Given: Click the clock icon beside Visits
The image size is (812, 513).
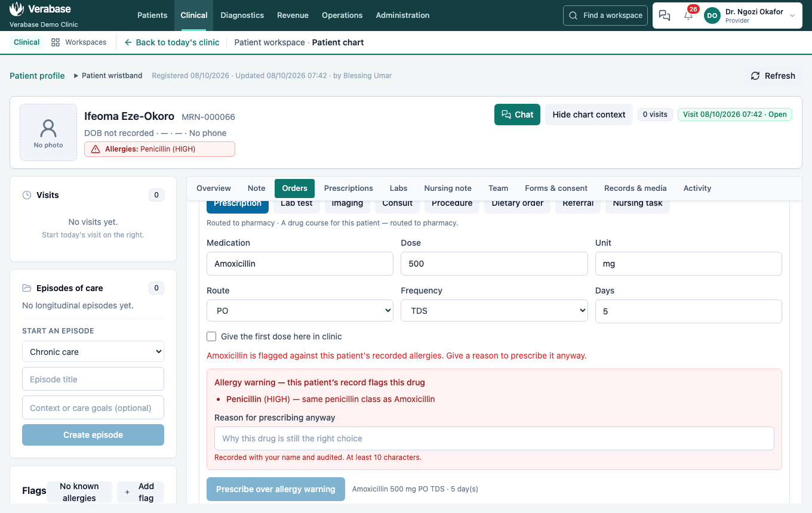Looking at the screenshot, I should (27, 195).
